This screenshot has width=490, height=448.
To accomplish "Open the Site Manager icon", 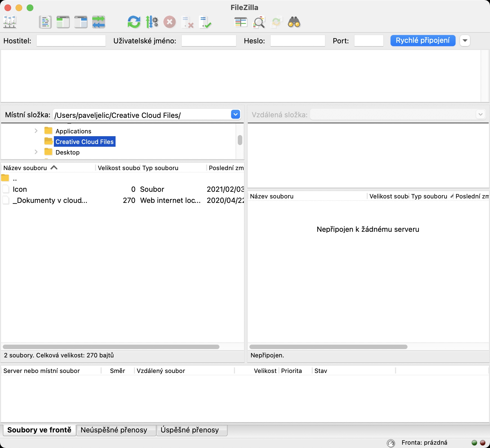I will click(10, 22).
